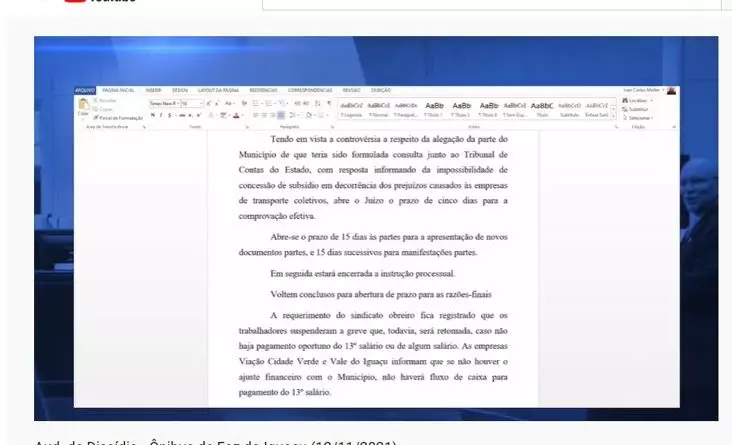
Task: Toggle the underline formatting button
Action: click(168, 115)
